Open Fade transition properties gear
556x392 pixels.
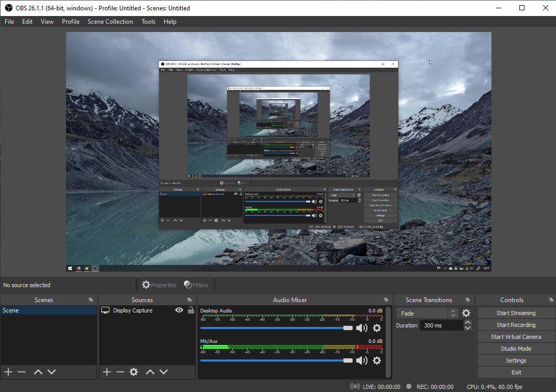[466, 313]
